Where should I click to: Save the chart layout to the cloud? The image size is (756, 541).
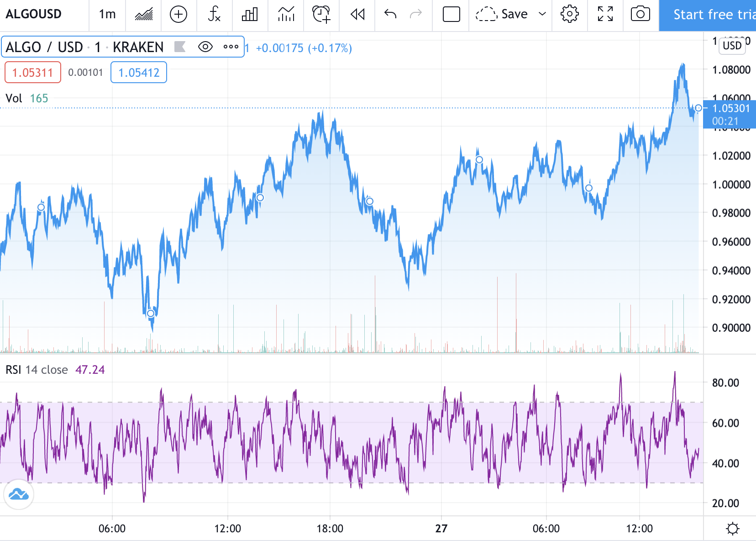[502, 14]
